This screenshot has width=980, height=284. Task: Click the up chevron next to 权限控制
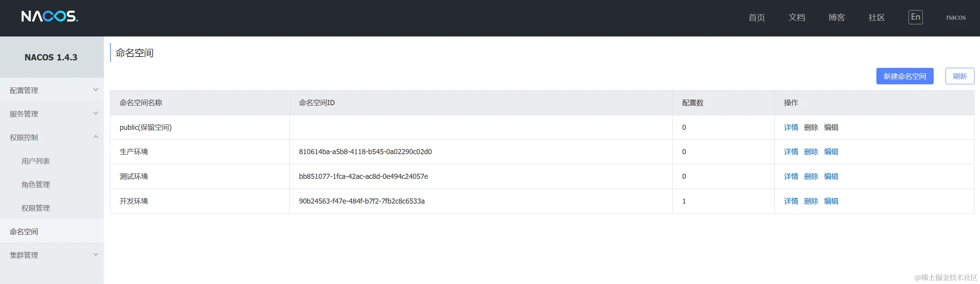tap(95, 137)
